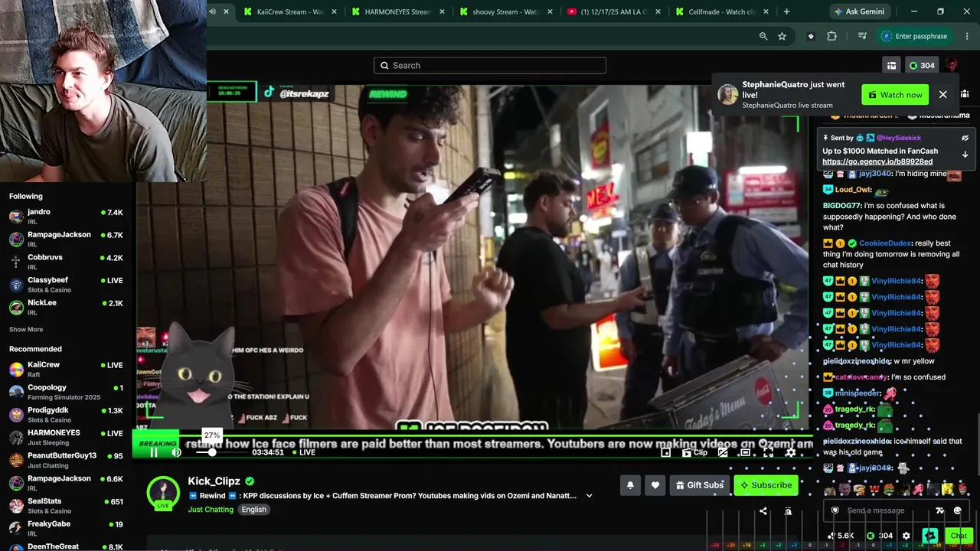Dismiss the StephanieQuatro live notification

942,95
